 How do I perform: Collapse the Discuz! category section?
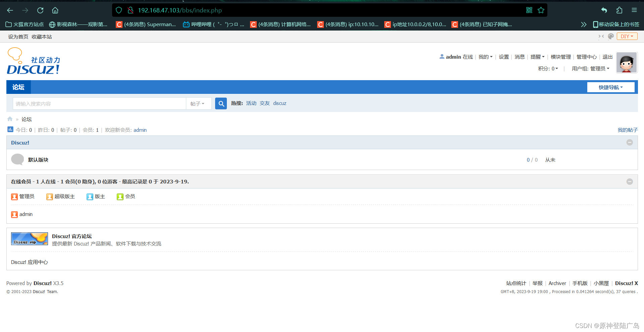tap(630, 143)
